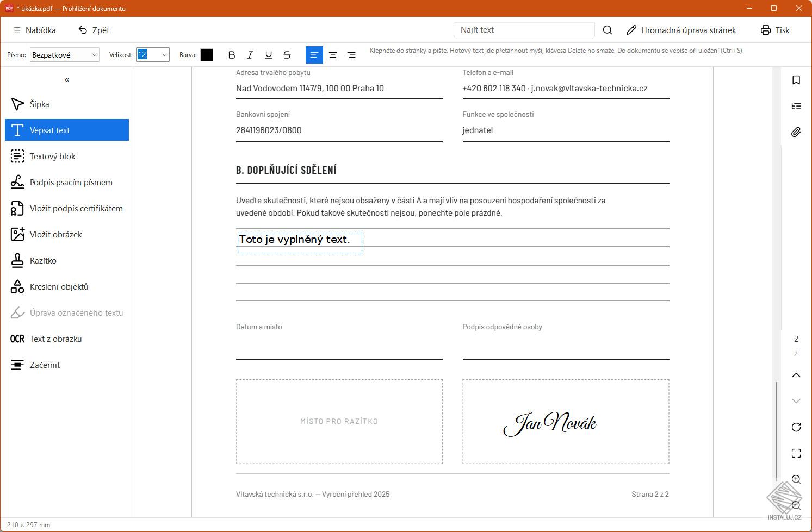Toggle italic formatting

pos(250,55)
